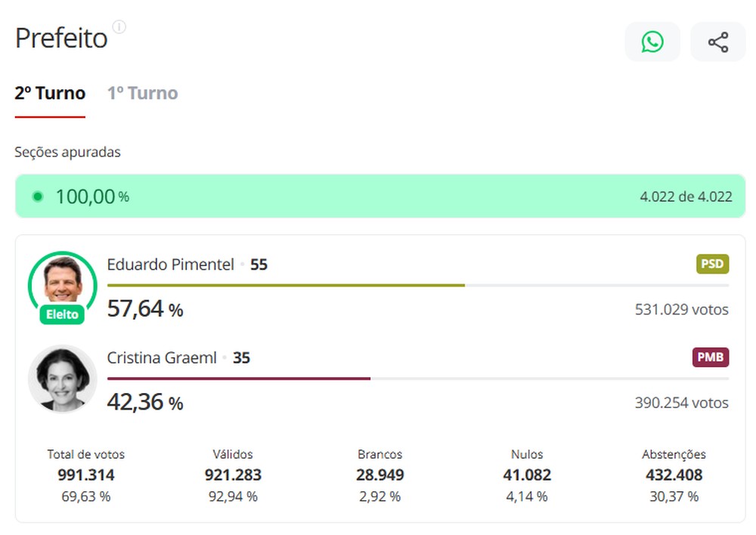The width and height of the screenshot is (756, 535).
Task: Click the 531.029 votos count
Action: click(x=681, y=309)
